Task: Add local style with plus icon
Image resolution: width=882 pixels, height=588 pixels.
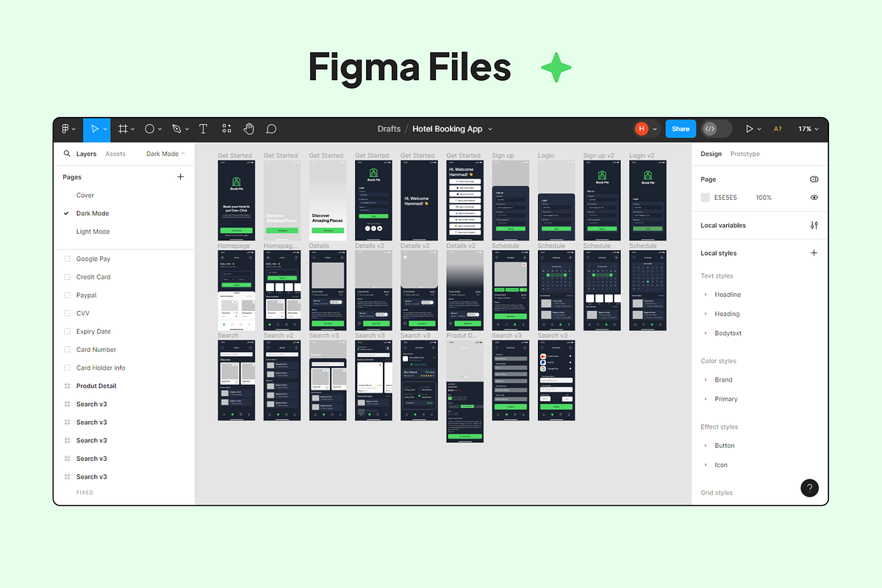Action: [814, 253]
